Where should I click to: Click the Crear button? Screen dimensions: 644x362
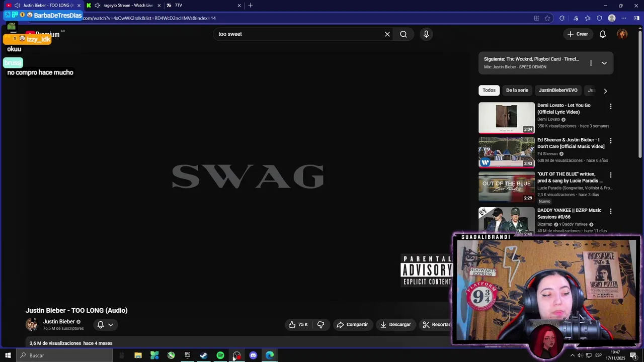(x=578, y=34)
